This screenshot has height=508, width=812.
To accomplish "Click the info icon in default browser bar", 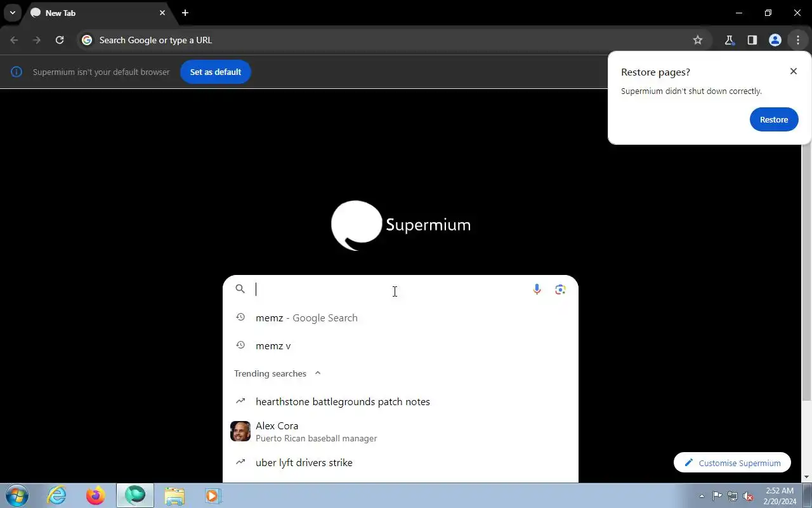I will click(16, 72).
